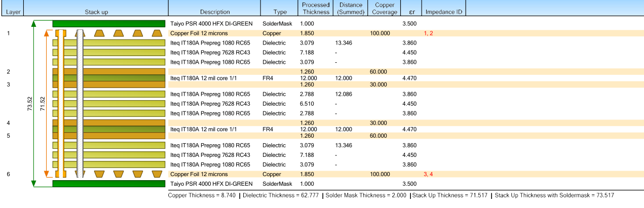Open impedance ID "3, 4" on layer 6
The image size is (644, 208).
point(428,174)
